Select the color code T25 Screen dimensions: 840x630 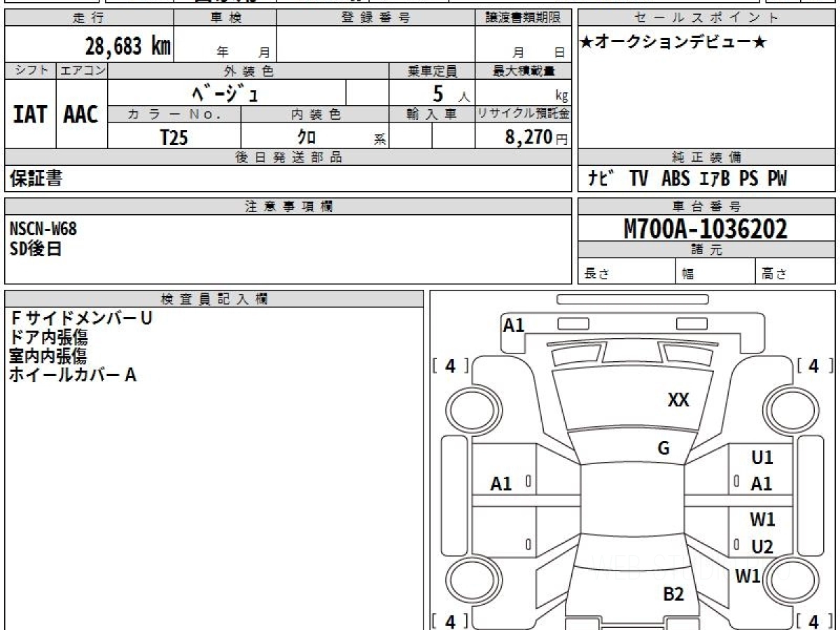click(x=174, y=137)
